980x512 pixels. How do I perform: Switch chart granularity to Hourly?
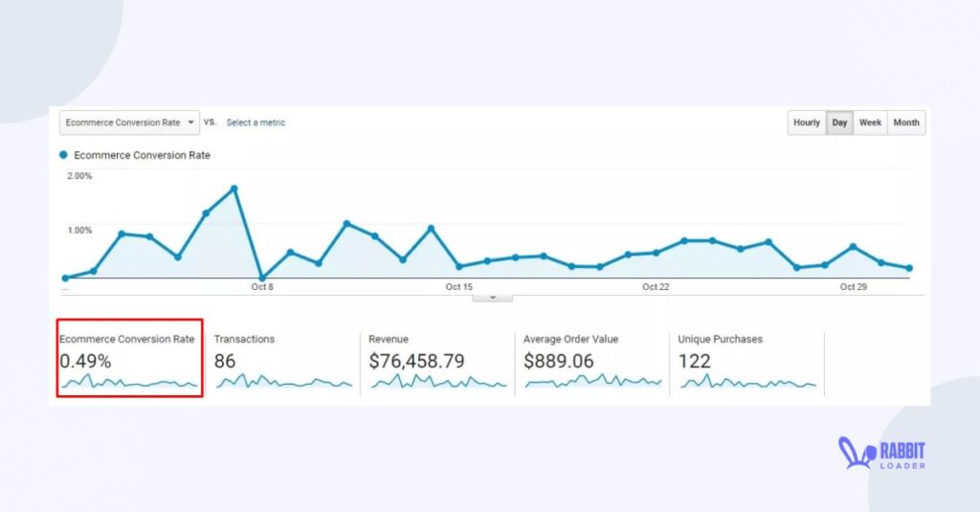[806, 122]
